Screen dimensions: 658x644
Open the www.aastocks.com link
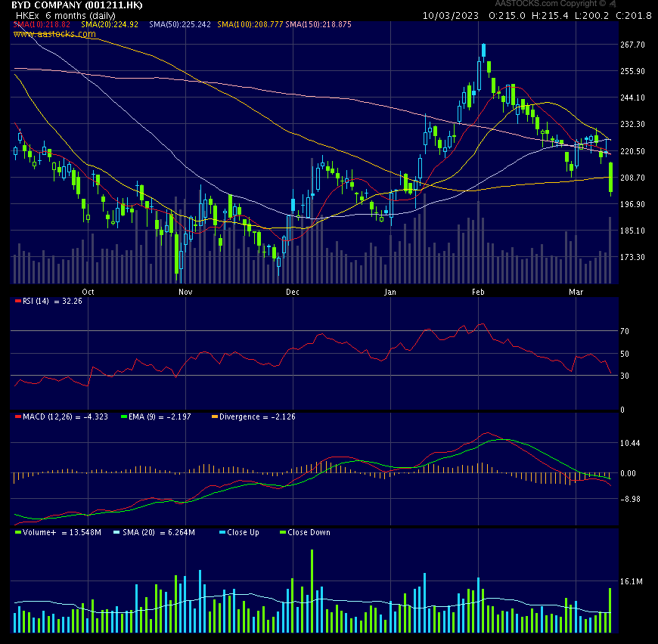click(x=54, y=34)
